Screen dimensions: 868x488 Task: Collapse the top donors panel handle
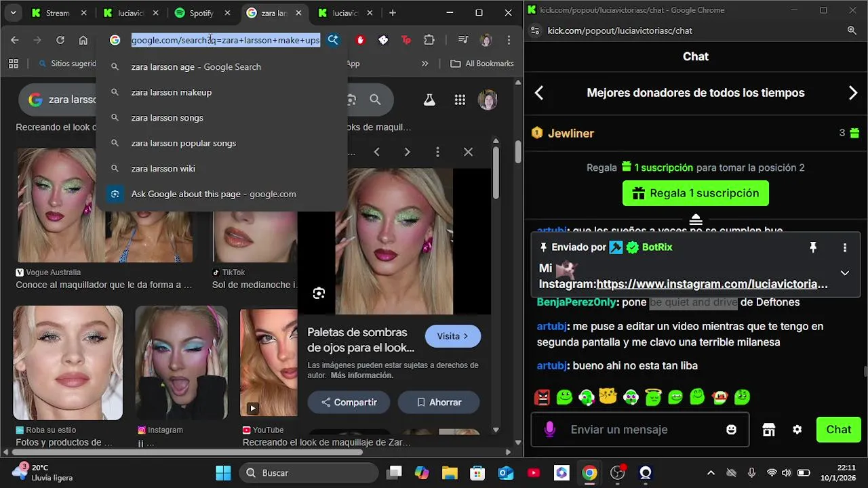point(696,220)
